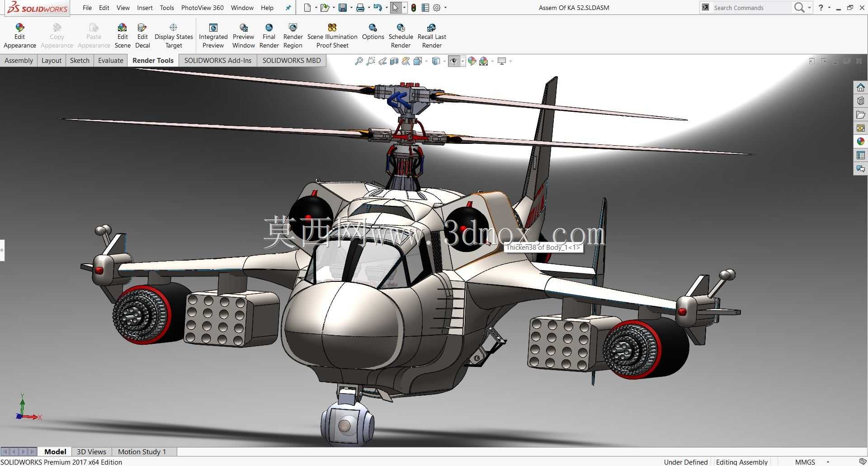Image resolution: width=868 pixels, height=466 pixels.
Task: Open the Tools menu
Action: pyautogui.click(x=167, y=8)
